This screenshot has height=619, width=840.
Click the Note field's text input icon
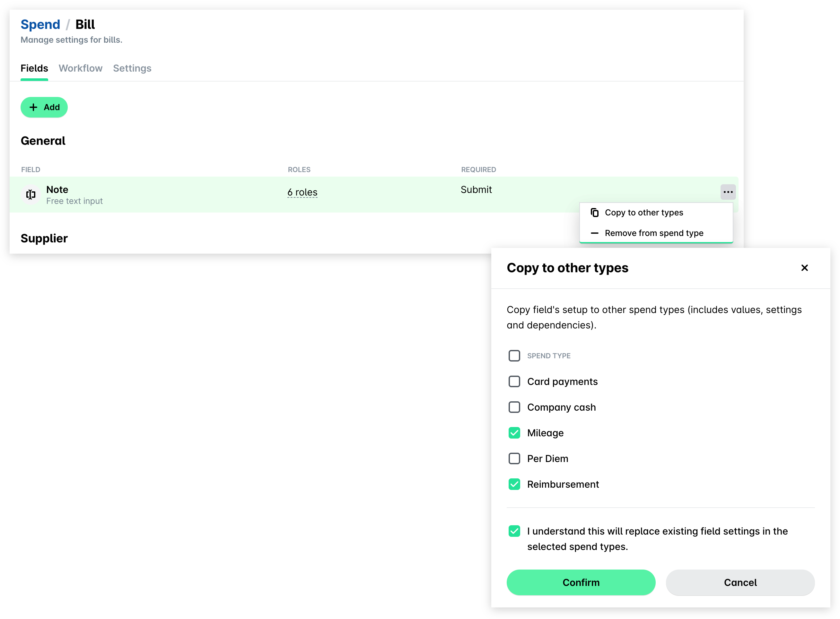(31, 195)
